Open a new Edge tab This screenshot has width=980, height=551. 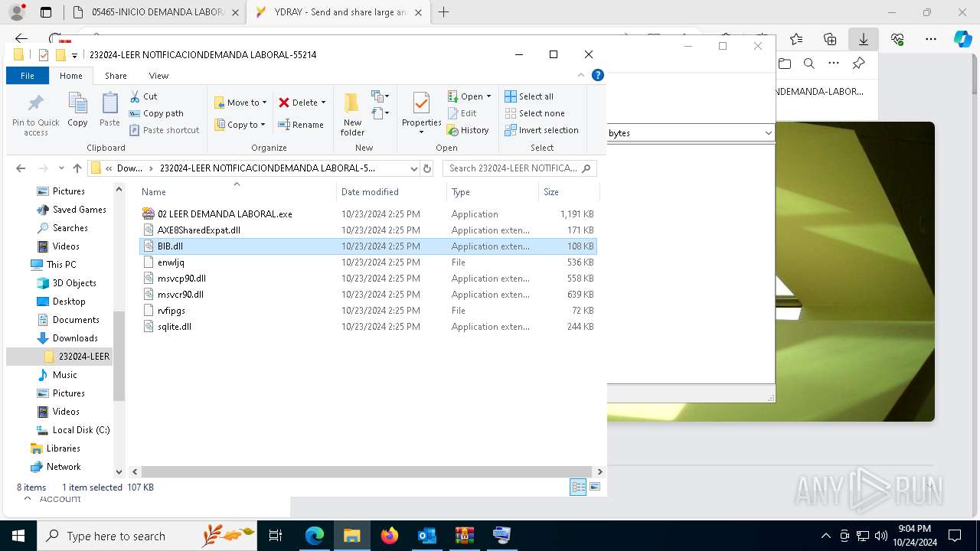(444, 12)
